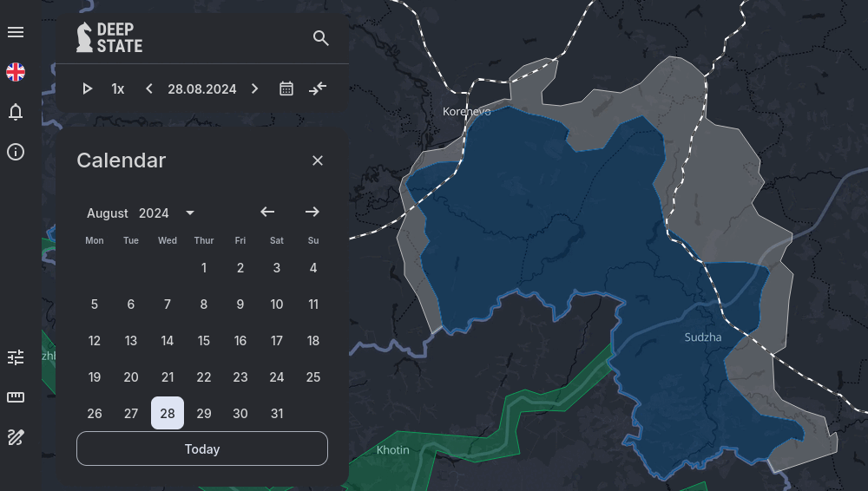Change the 1x playback speed
This screenshot has width=868, height=491.
[117, 88]
